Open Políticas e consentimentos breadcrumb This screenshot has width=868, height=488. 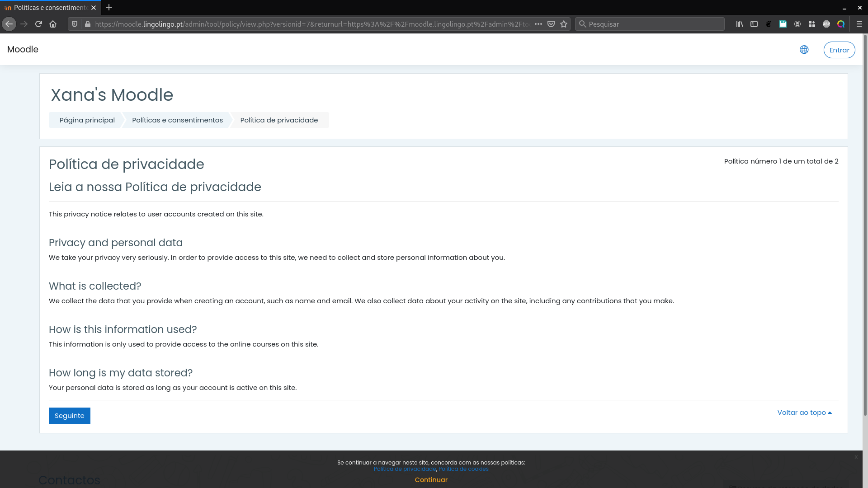coord(177,120)
